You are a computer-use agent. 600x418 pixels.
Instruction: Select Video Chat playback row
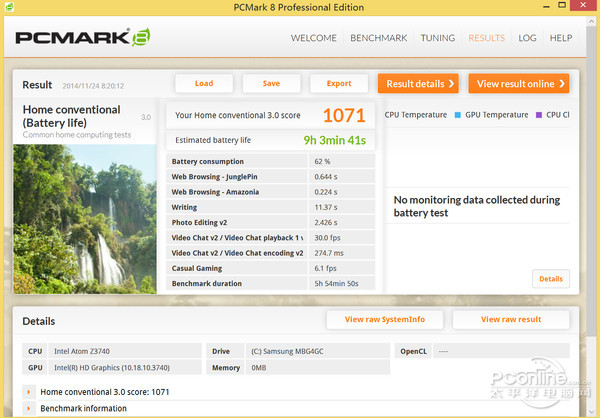(271, 238)
